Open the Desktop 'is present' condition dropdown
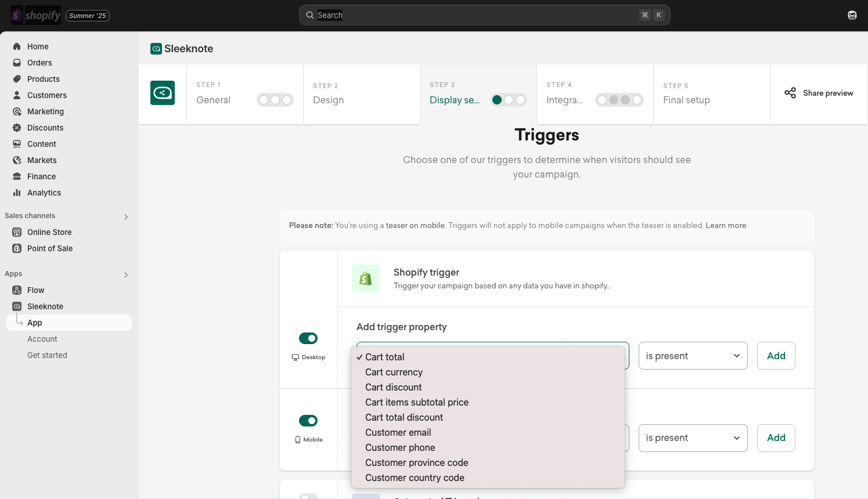The width and height of the screenshot is (868, 499). tap(693, 356)
